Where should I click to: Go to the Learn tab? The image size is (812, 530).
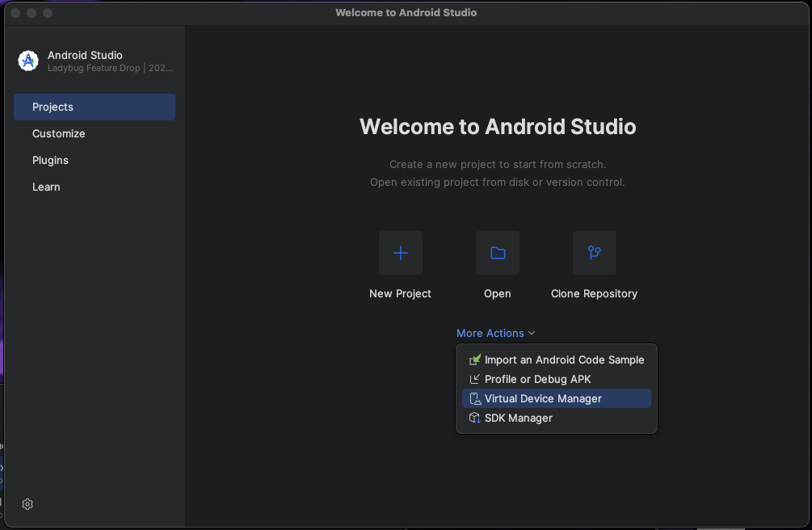(95, 187)
